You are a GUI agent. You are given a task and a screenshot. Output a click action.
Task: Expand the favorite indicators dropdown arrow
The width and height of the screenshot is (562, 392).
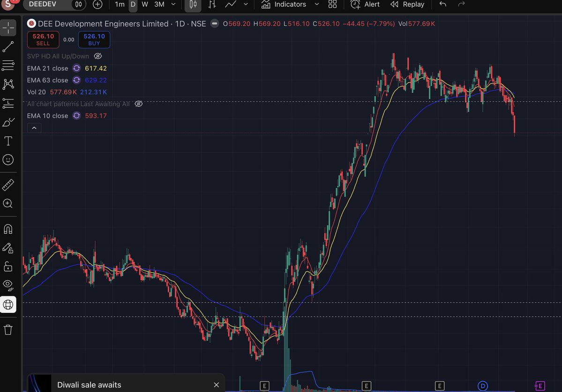click(x=317, y=4)
